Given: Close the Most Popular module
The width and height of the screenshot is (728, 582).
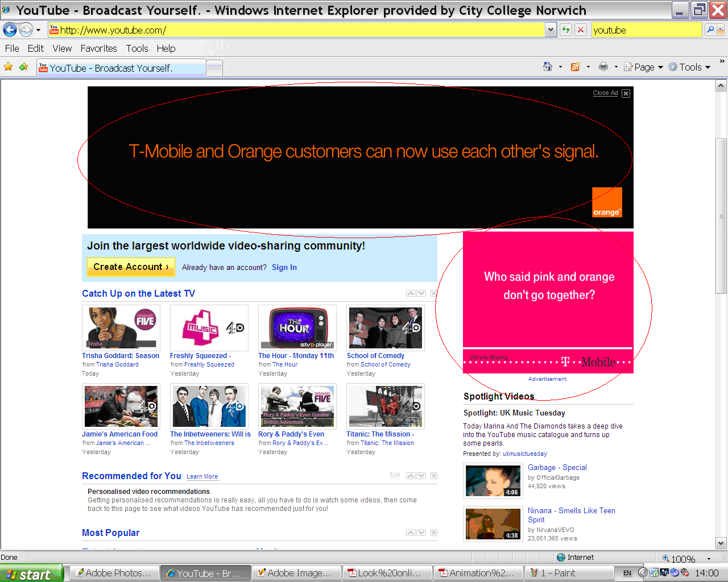Looking at the screenshot, I should [433, 533].
